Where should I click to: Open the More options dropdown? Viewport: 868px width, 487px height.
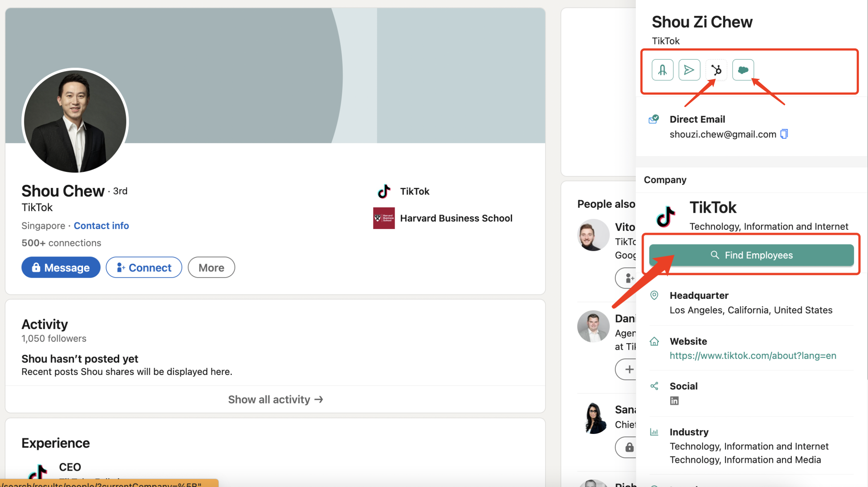click(211, 267)
